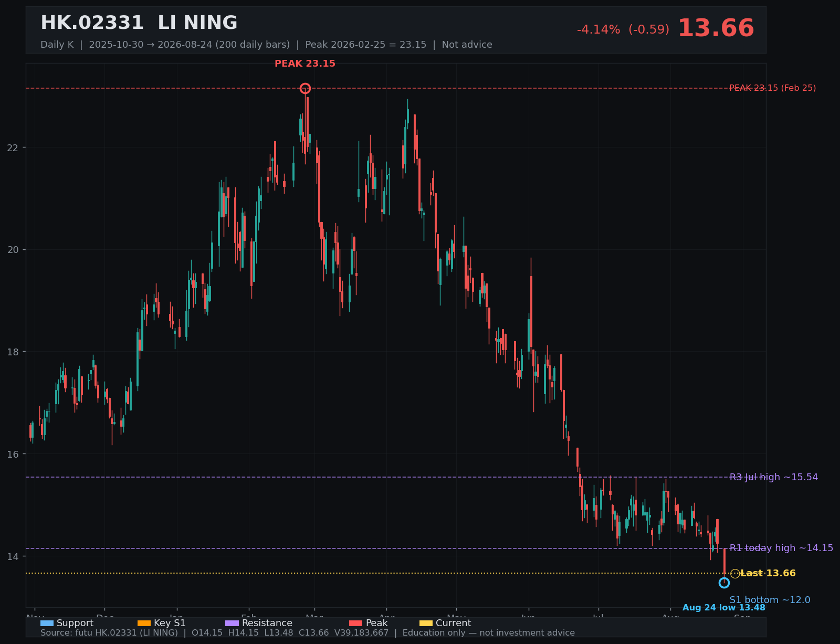The height and width of the screenshot is (644, 840).
Task: Click the 'Peak' legend label
Action: coord(376,623)
